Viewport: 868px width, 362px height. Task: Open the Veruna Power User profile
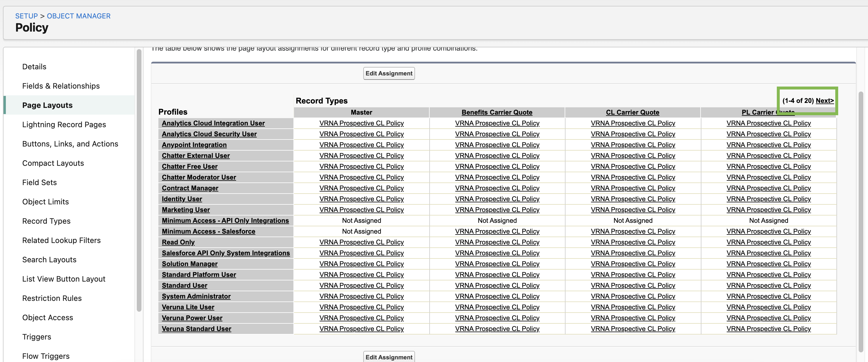click(x=192, y=318)
